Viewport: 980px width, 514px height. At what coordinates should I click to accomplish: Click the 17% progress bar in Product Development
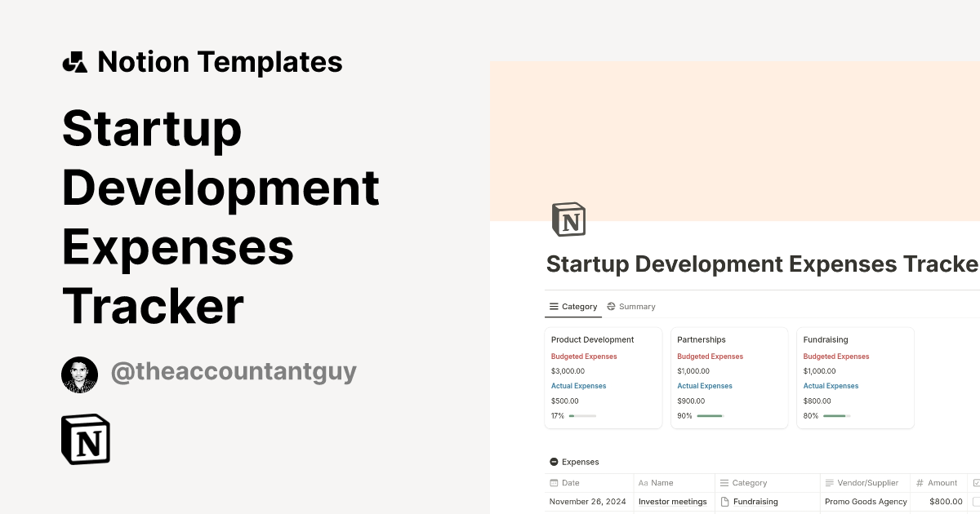(x=582, y=416)
